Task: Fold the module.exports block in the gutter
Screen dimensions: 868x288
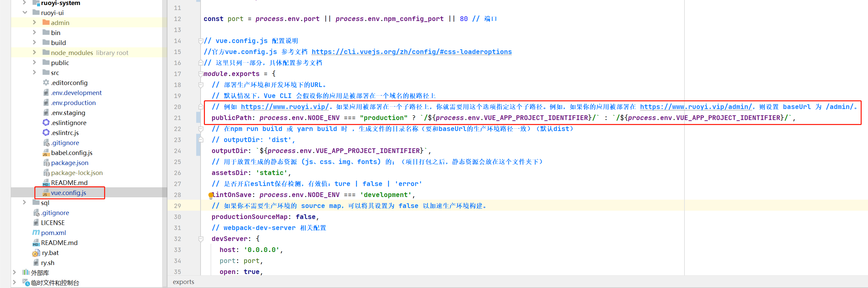Action: tap(201, 74)
